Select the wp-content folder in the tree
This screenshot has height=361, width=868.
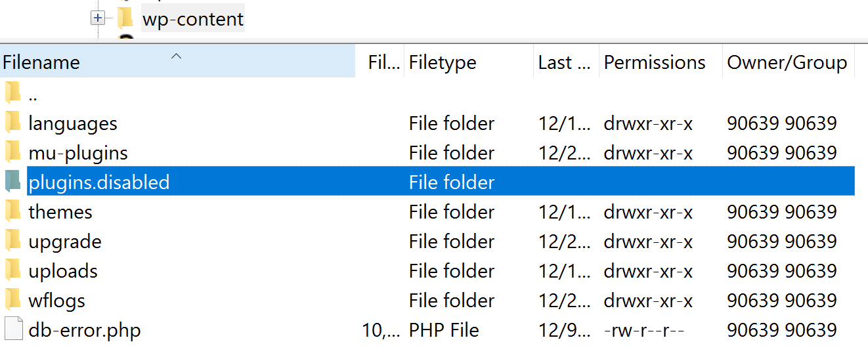pos(193,19)
